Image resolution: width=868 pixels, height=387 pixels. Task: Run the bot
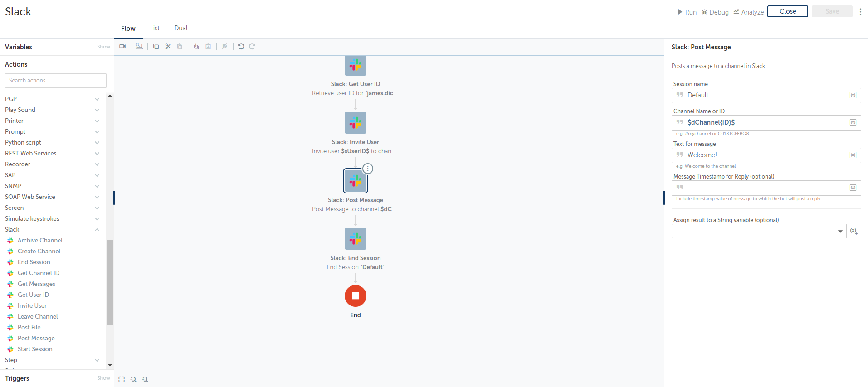687,12
